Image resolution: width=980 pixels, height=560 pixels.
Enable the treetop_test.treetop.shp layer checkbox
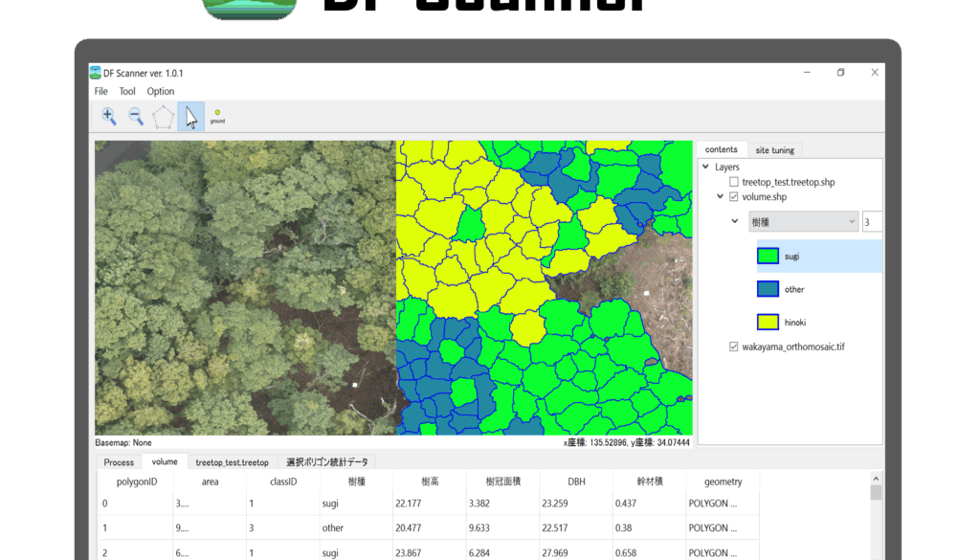(x=734, y=182)
